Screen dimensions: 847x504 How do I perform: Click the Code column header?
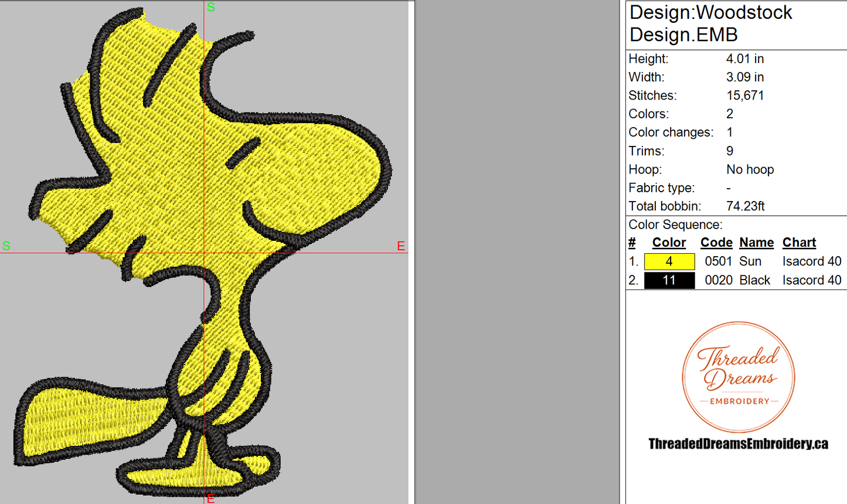[x=716, y=243]
